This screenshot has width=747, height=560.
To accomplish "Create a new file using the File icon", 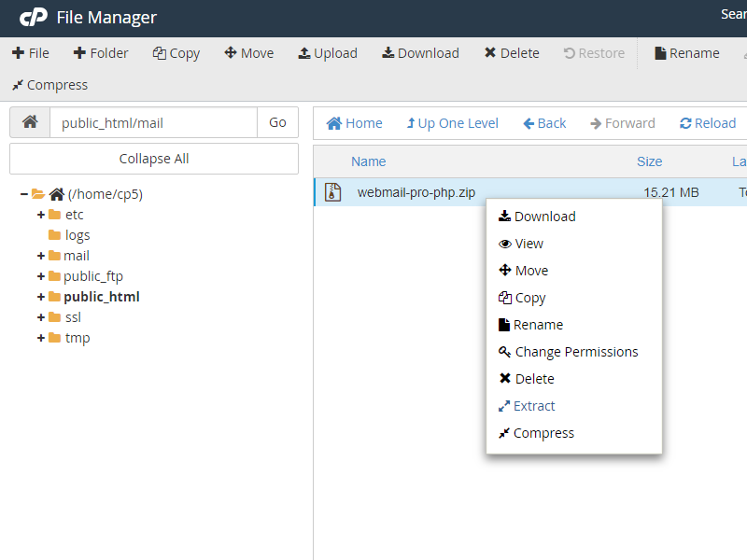I will pyautogui.click(x=31, y=53).
